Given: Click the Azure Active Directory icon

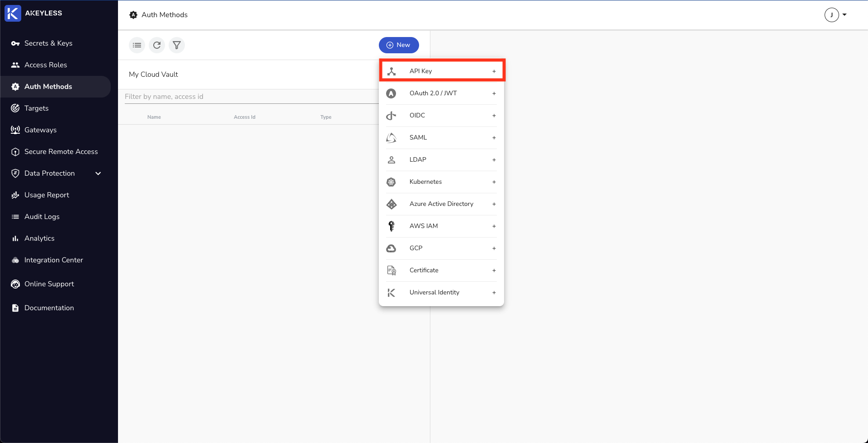Looking at the screenshot, I should pos(392,204).
